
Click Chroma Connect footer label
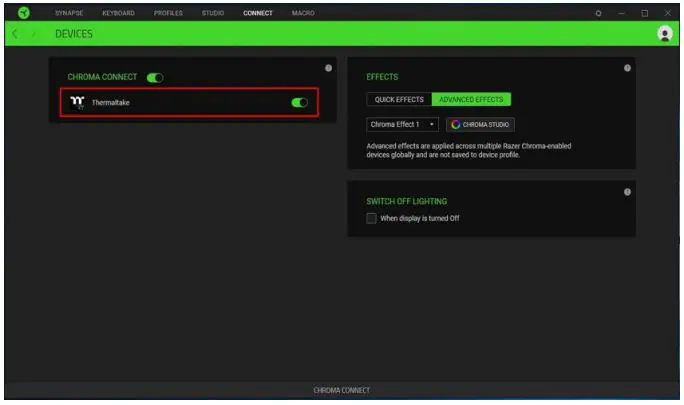point(342,390)
